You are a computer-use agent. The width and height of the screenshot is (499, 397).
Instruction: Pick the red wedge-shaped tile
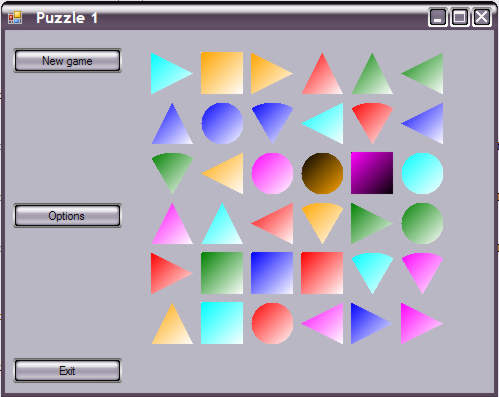tap(372, 123)
